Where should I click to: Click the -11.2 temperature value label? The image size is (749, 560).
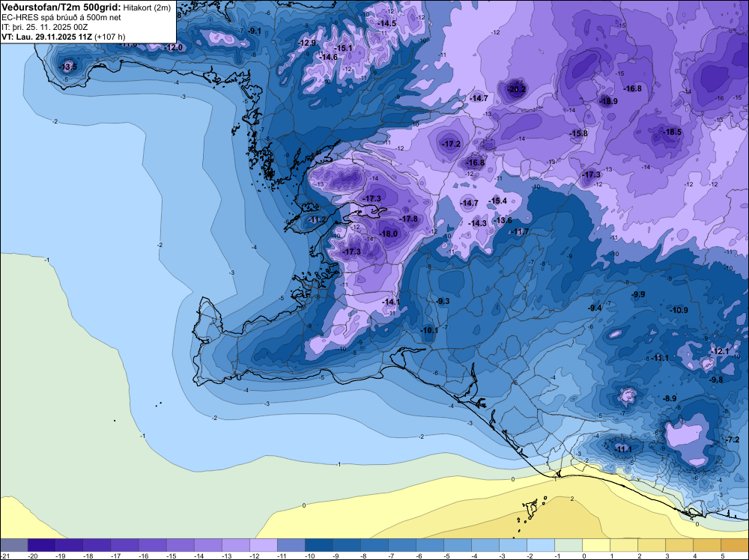click(x=317, y=220)
